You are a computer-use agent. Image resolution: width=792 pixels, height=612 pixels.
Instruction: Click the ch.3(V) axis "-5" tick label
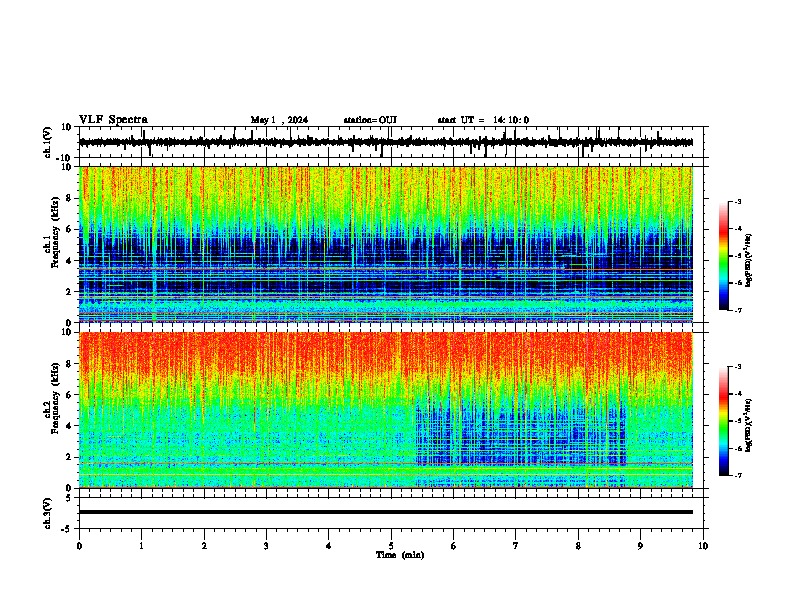tap(66, 529)
